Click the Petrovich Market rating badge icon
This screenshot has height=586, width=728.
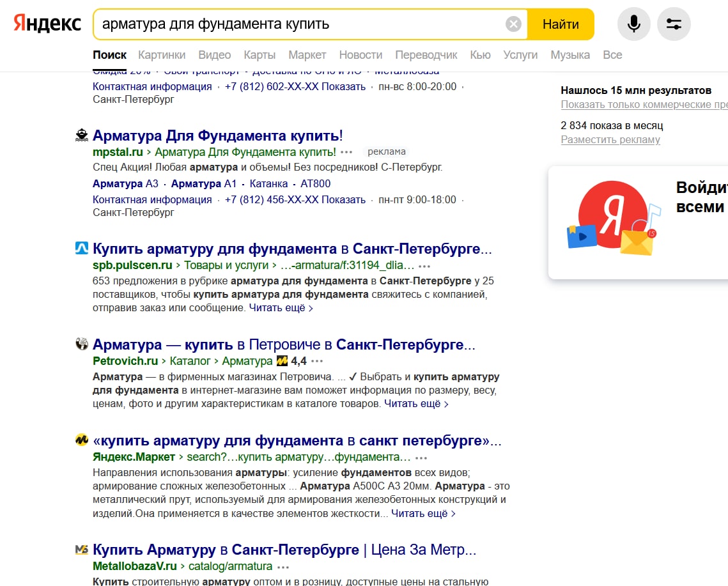pos(282,361)
